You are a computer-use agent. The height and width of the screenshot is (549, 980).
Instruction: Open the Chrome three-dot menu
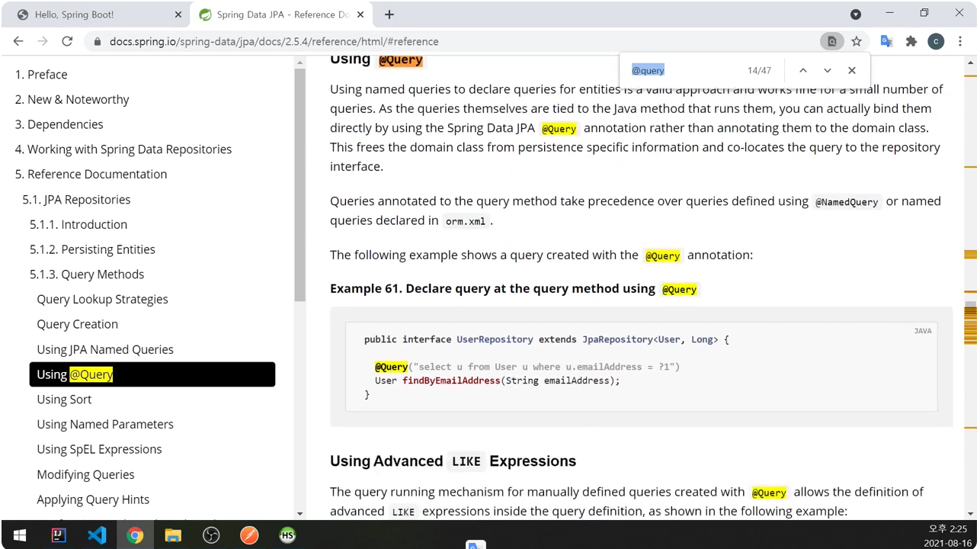click(x=961, y=41)
